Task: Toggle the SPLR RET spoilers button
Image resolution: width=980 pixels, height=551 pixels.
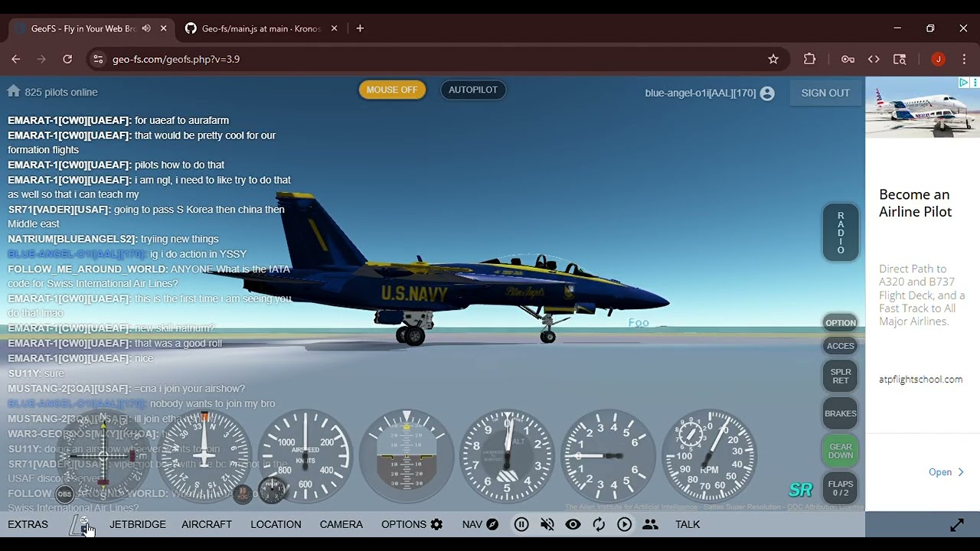Action: 841,376
